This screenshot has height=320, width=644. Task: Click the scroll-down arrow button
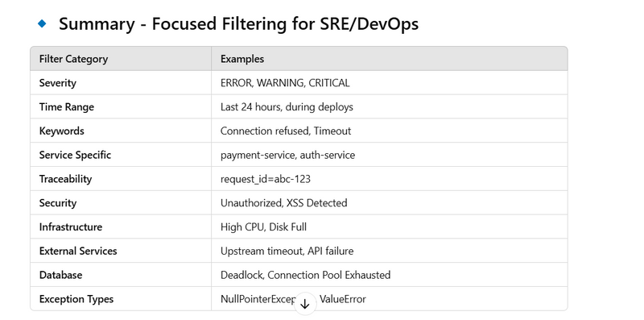(x=305, y=304)
